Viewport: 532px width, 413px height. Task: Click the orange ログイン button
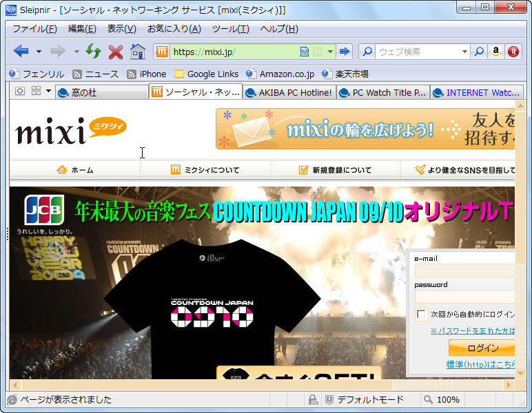(482, 348)
